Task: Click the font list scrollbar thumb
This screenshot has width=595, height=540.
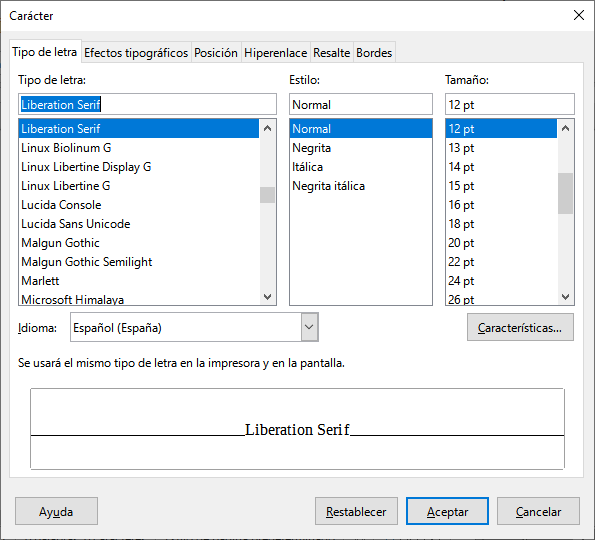Action: 268,195
